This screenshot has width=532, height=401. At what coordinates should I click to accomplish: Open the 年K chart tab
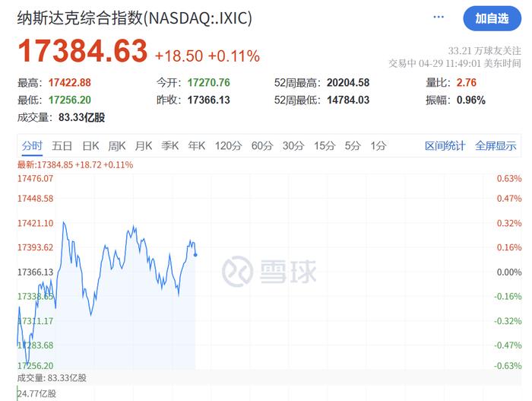(197, 146)
